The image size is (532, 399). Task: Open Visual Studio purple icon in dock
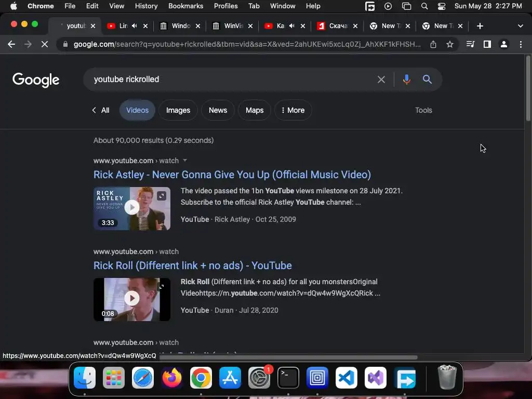coord(376,377)
